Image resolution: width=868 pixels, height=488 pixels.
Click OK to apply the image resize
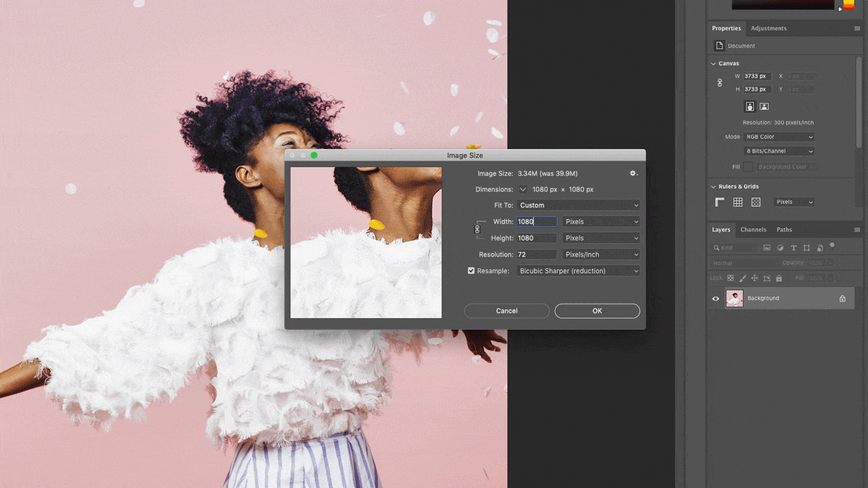click(597, 310)
